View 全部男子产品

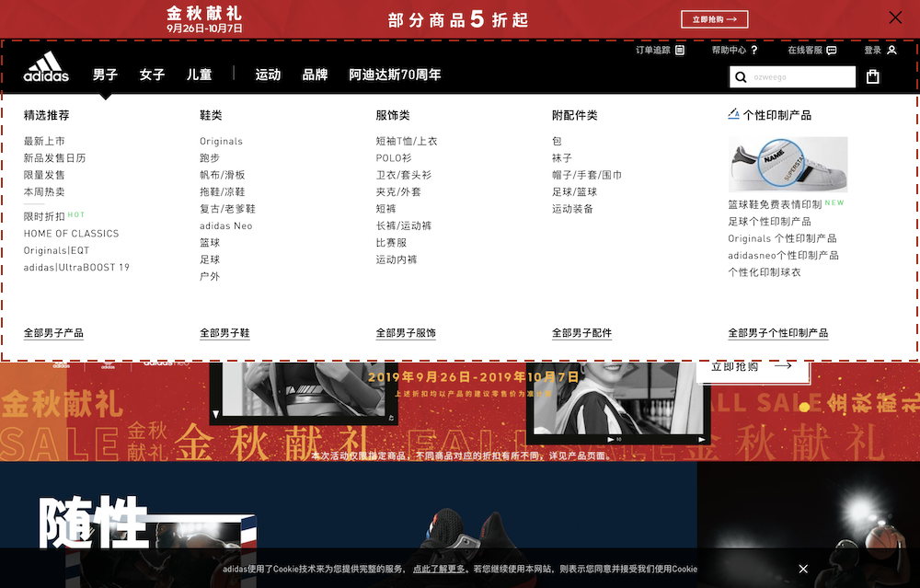point(53,333)
